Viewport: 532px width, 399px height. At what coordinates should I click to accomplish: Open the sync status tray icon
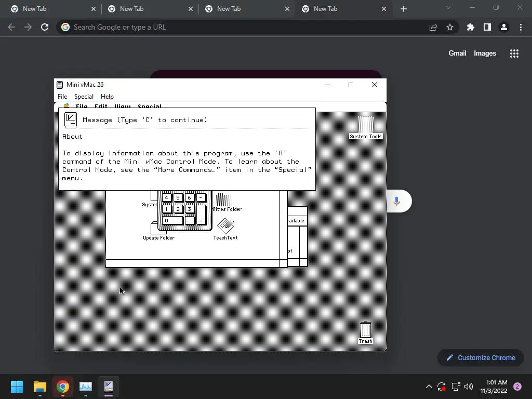[442, 387]
